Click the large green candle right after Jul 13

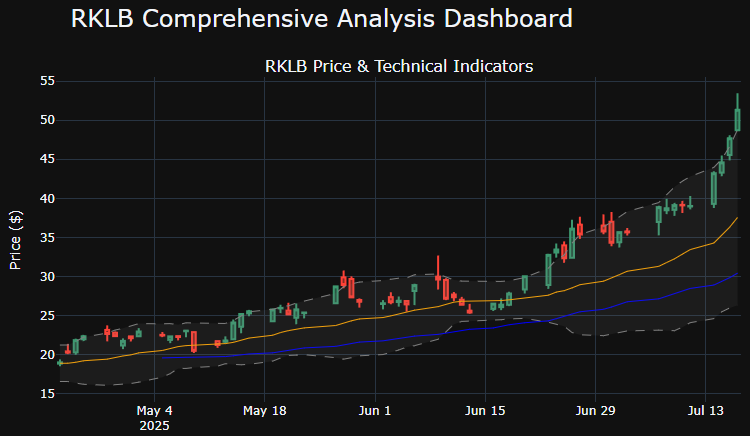click(x=714, y=189)
